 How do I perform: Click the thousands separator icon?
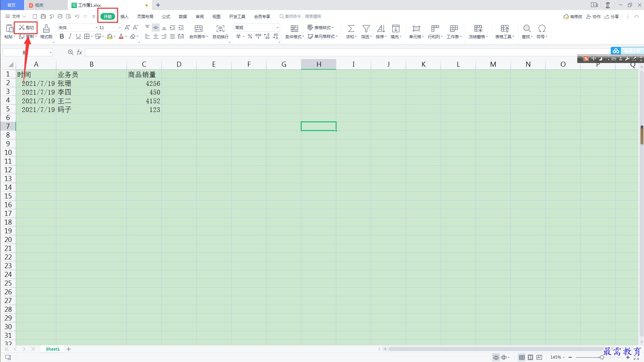coord(258,37)
